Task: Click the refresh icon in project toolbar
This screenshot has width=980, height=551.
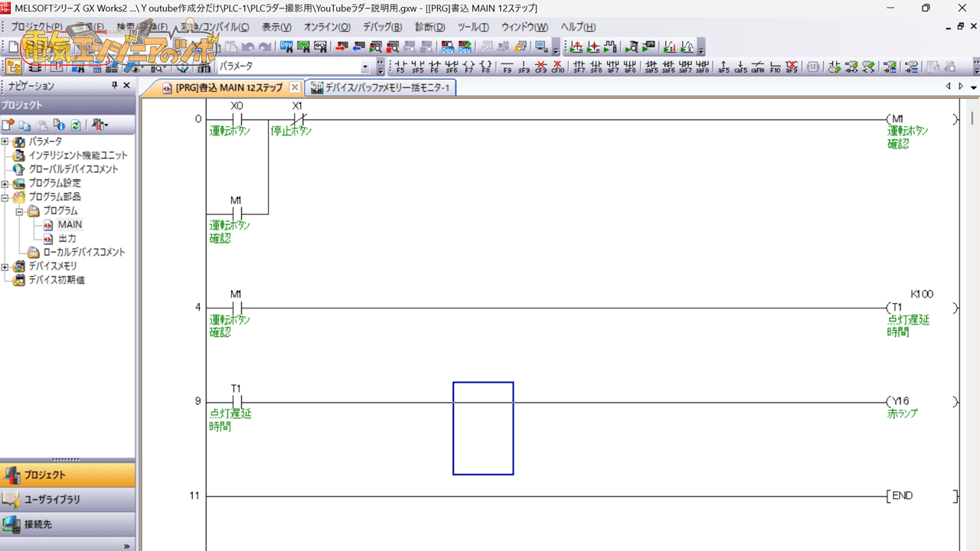Action: 76,125
